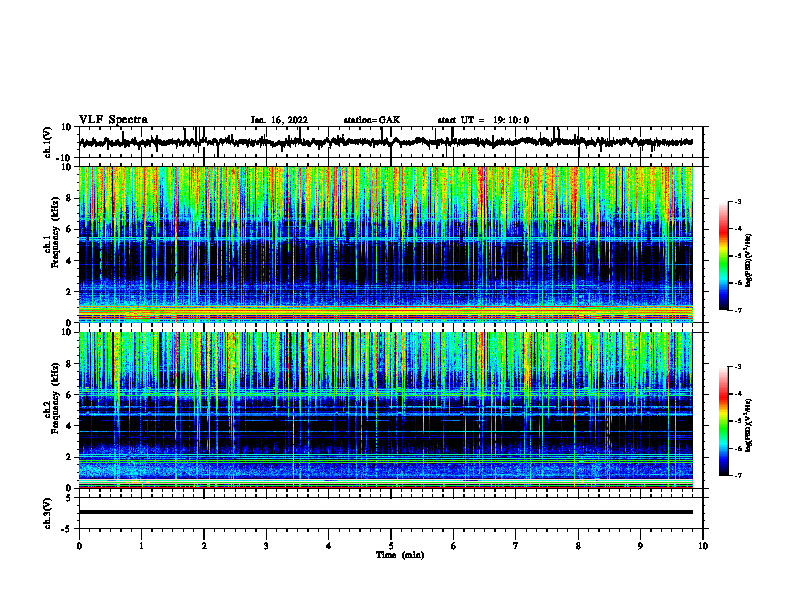
Task: Click the ch.2 spectrogram color scale bar
Action: click(x=723, y=421)
